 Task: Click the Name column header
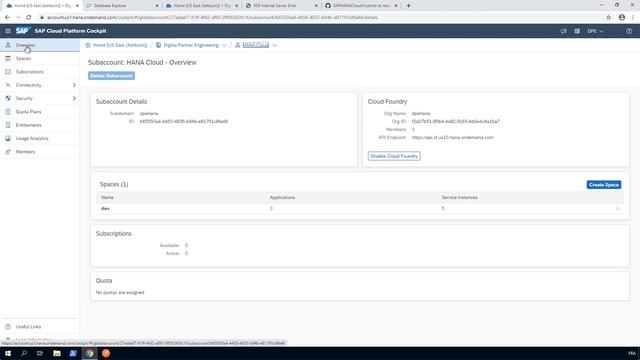[x=107, y=198]
